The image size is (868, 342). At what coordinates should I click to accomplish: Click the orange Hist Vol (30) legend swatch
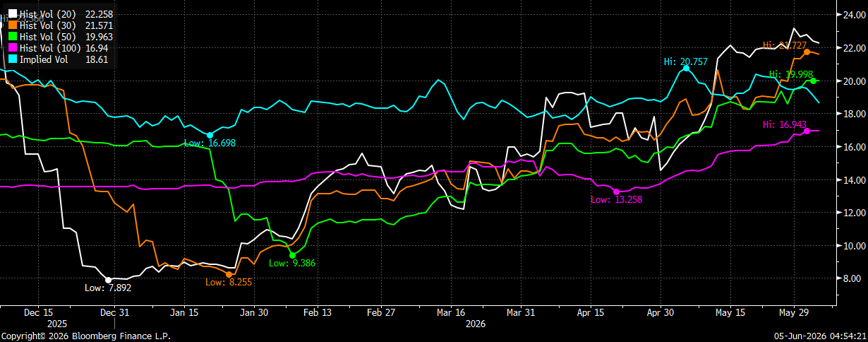click(x=12, y=25)
